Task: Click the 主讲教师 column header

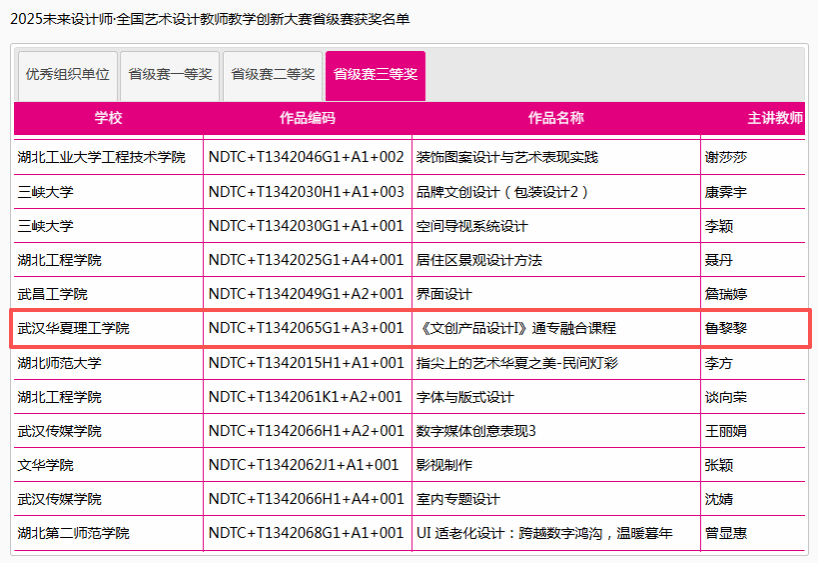Action: tap(774, 118)
